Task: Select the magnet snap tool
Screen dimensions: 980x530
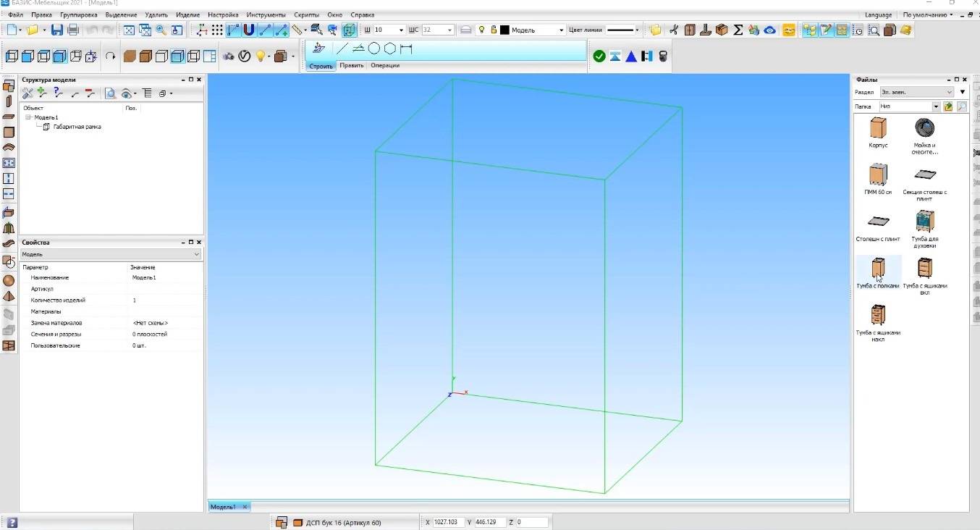Action: (249, 30)
